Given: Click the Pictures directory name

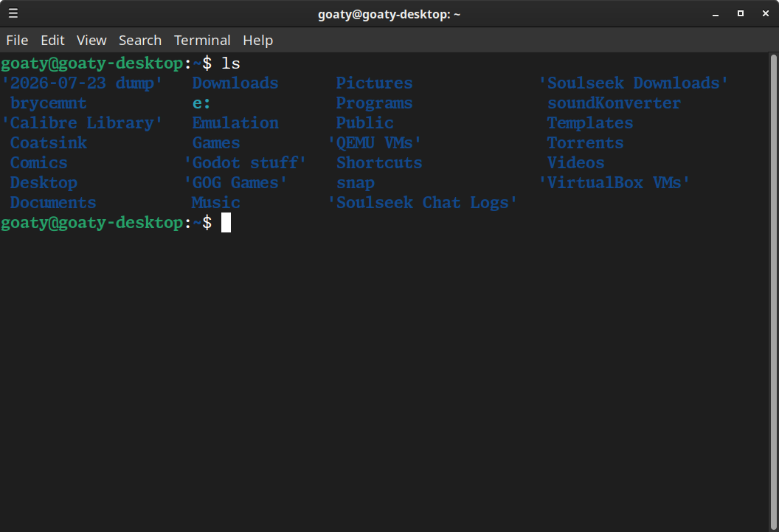Looking at the screenshot, I should click(374, 83).
